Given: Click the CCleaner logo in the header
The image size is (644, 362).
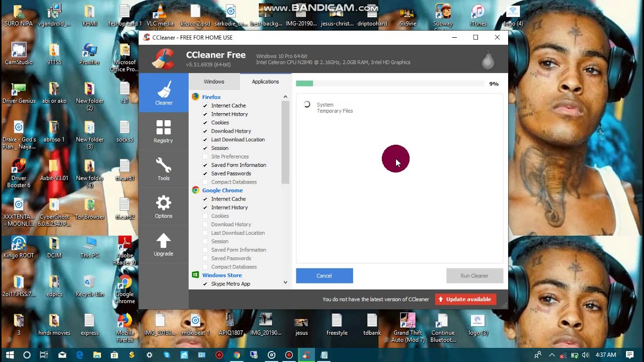Looking at the screenshot, I should (164, 59).
